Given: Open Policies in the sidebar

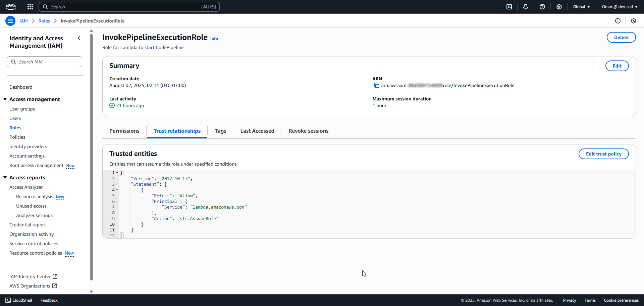Looking at the screenshot, I should (x=17, y=137).
